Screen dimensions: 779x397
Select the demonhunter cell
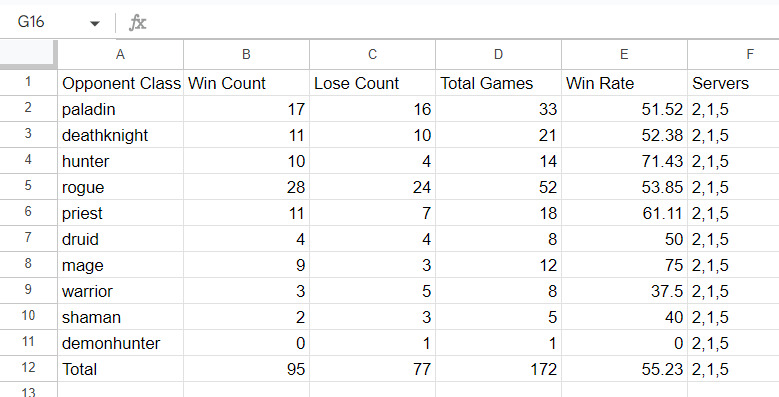coord(120,343)
